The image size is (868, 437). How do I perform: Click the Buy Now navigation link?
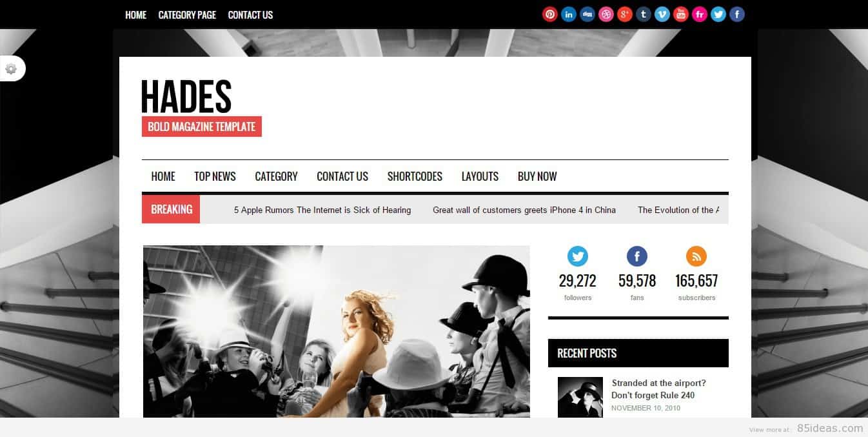537,176
